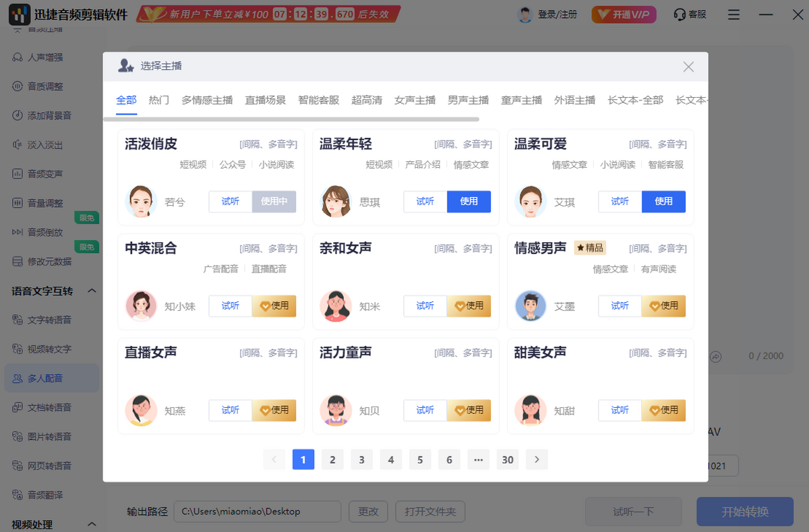Collapse the 视频处理 section
This screenshot has width=809, height=532.
click(92, 524)
